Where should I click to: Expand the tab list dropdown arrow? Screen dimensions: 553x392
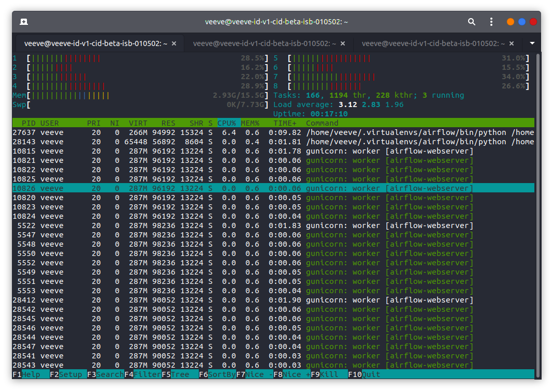coord(532,43)
